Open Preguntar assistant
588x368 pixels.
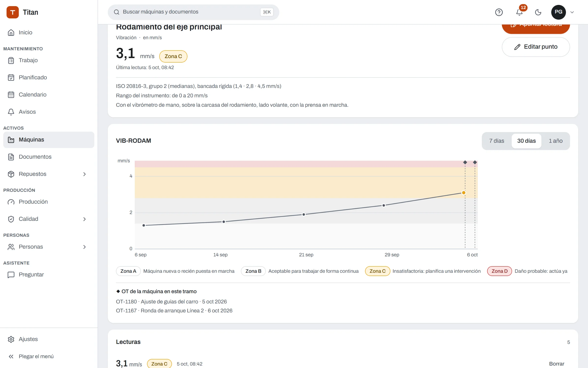pyautogui.click(x=49, y=275)
